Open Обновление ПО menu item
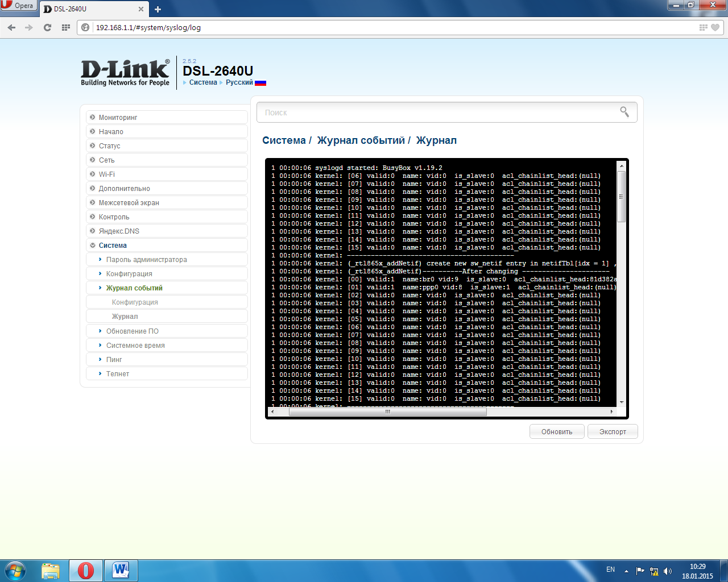 click(133, 331)
